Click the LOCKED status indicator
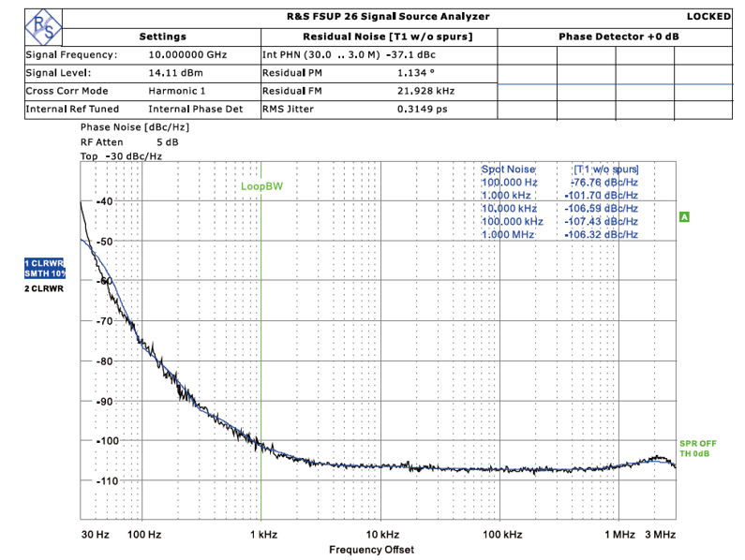 (708, 17)
